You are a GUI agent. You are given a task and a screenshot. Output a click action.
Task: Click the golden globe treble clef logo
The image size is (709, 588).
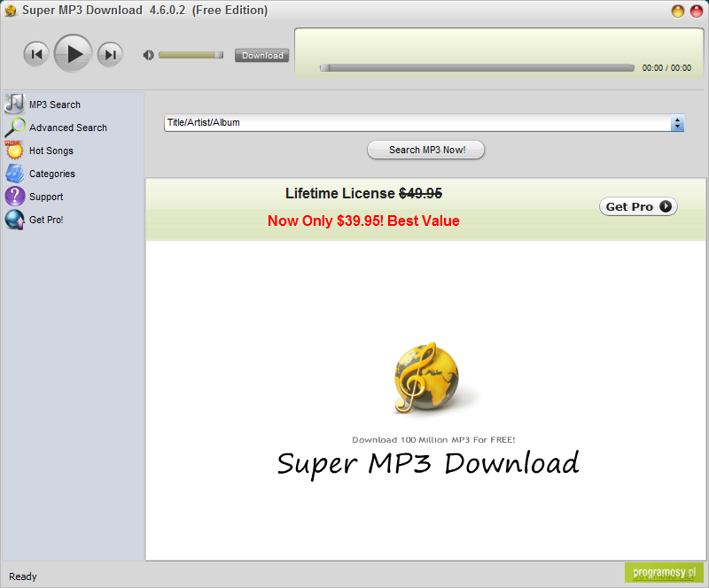point(425,377)
